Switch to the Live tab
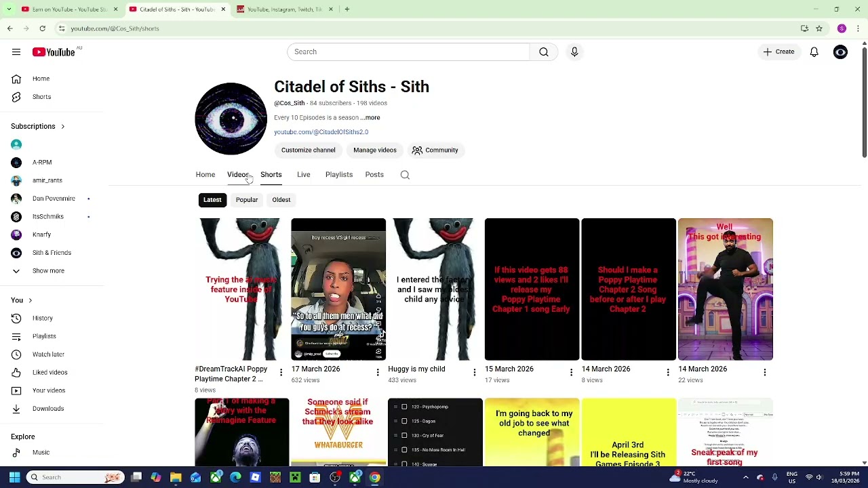The width and height of the screenshot is (868, 488). 304,175
